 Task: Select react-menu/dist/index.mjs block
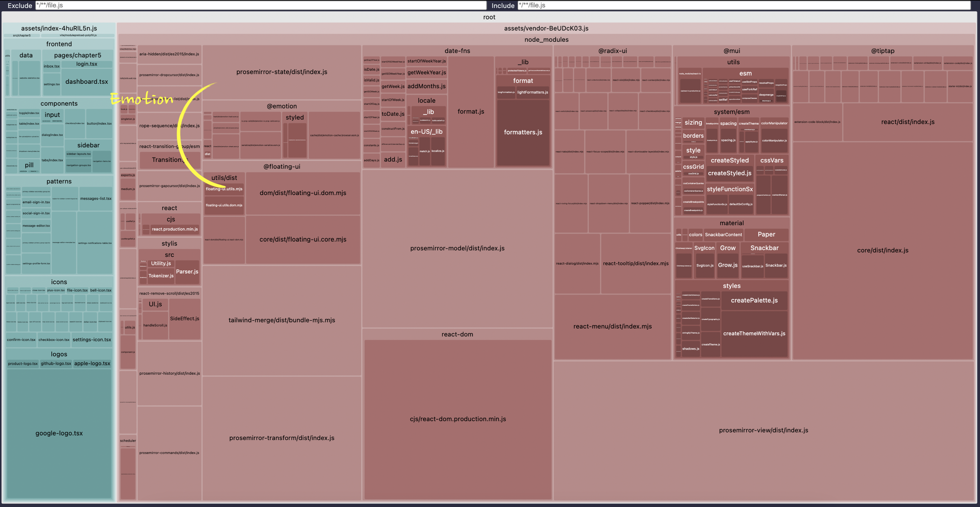coord(612,326)
